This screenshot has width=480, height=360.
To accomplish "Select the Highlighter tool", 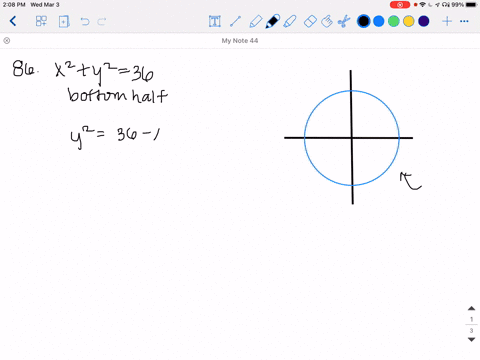I will [x=290, y=21].
